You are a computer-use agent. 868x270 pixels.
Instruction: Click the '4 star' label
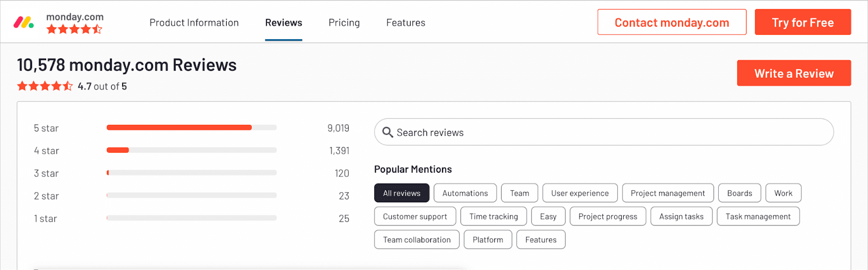tap(46, 150)
